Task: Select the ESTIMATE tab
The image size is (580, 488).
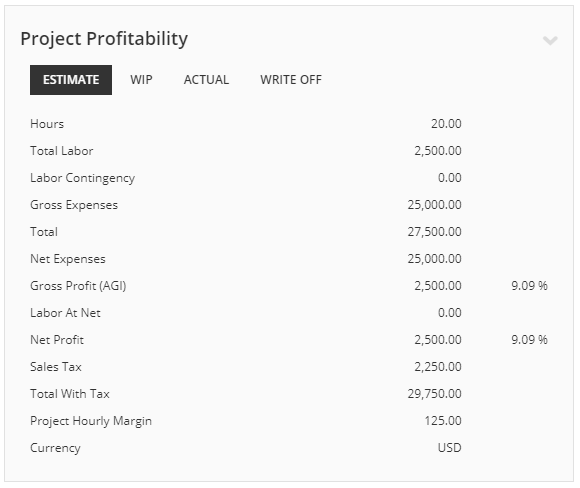Action: coord(71,80)
